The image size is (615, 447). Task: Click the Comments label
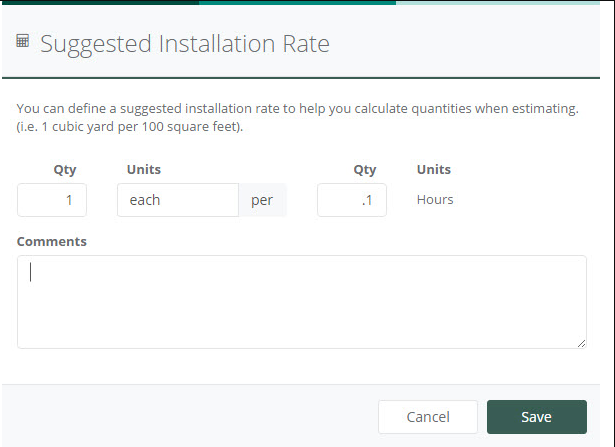(x=51, y=242)
